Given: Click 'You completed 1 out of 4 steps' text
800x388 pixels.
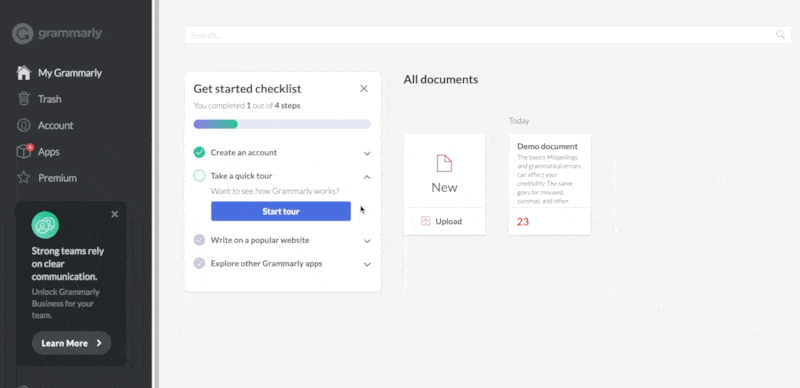Looking at the screenshot, I should (246, 106).
